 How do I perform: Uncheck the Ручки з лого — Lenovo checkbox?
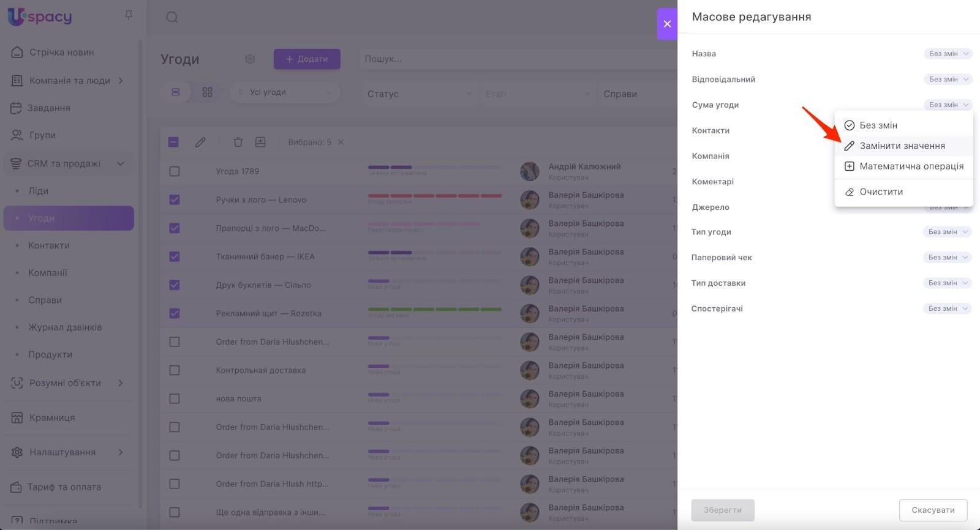click(175, 200)
